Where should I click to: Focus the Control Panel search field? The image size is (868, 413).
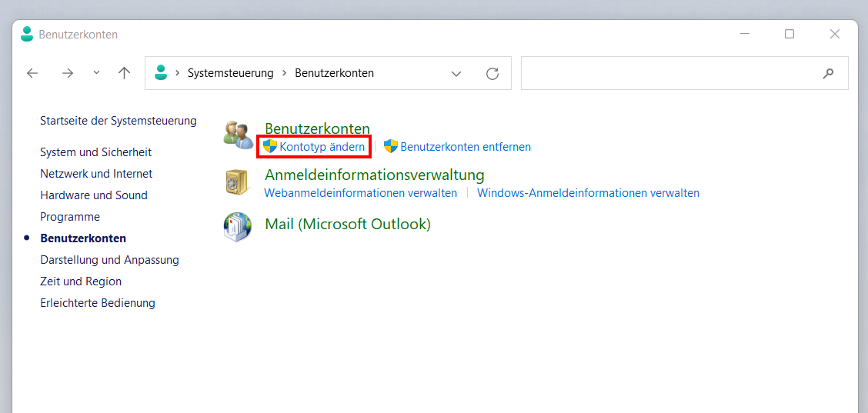click(x=684, y=72)
